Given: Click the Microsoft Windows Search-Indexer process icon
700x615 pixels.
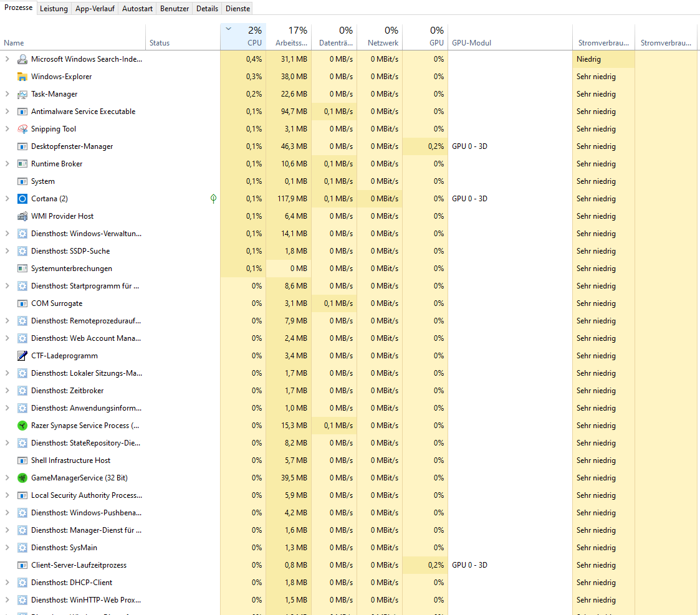Looking at the screenshot, I should pos(22,59).
